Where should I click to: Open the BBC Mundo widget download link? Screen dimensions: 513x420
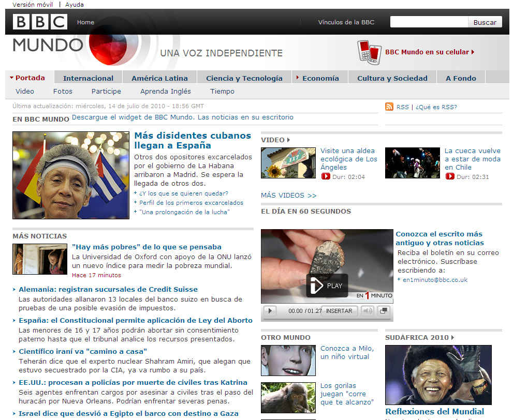[x=183, y=117]
